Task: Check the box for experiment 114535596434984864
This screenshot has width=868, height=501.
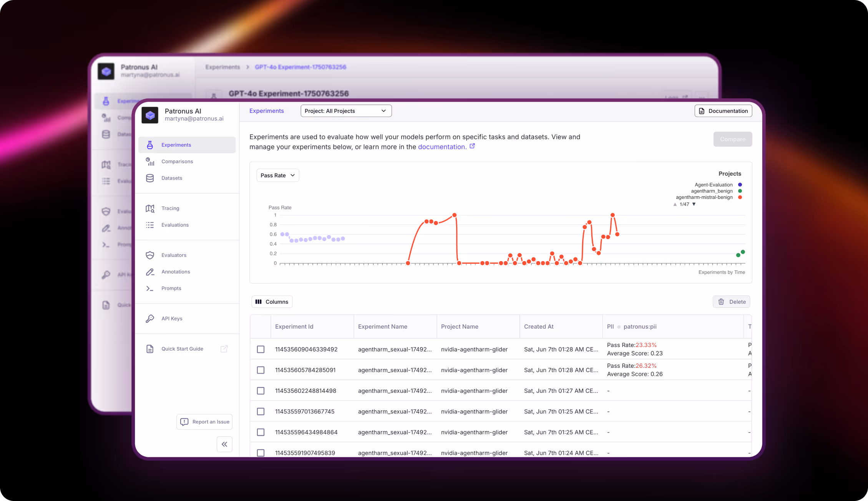Action: (261, 432)
